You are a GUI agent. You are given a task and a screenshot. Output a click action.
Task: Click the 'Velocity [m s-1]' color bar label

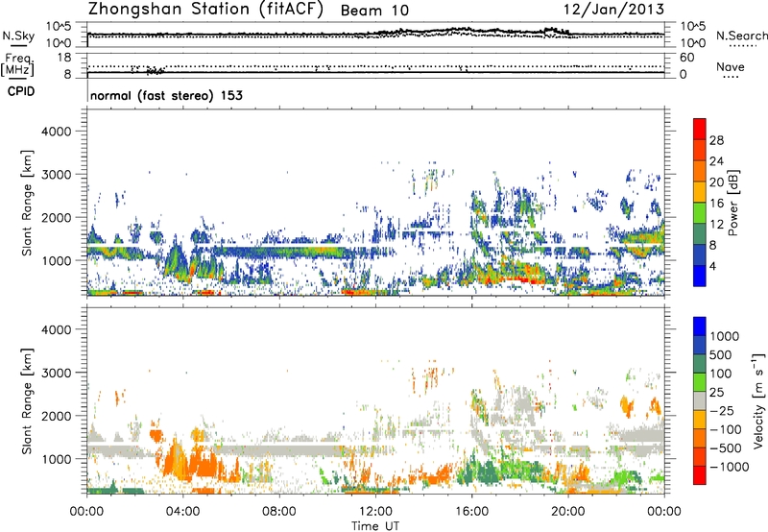(x=758, y=400)
